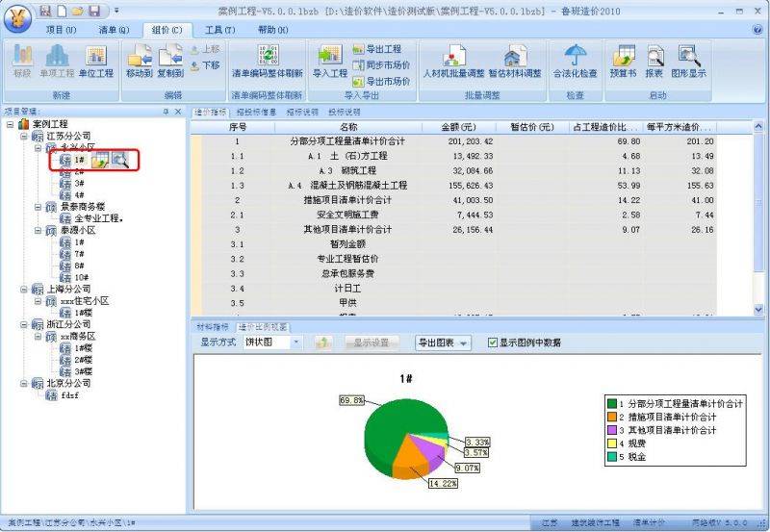Pin the 项目管理 panel

click(166, 112)
